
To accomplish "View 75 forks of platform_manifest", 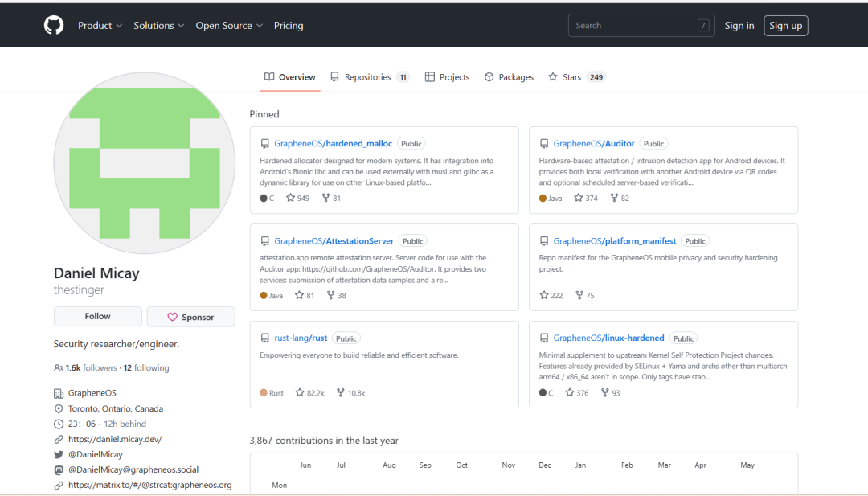I will coord(584,295).
